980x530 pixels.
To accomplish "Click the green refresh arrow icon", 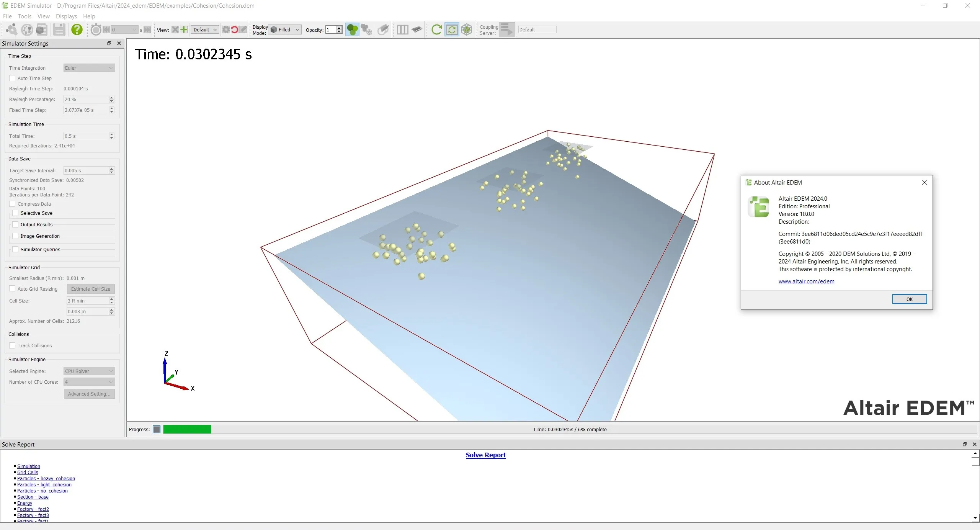I will (x=436, y=29).
